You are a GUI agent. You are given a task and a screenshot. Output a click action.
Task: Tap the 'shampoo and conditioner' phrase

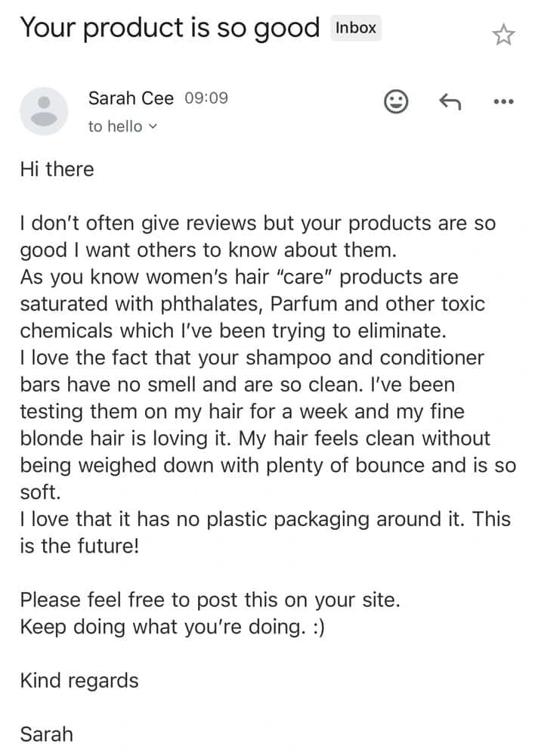coord(365,358)
